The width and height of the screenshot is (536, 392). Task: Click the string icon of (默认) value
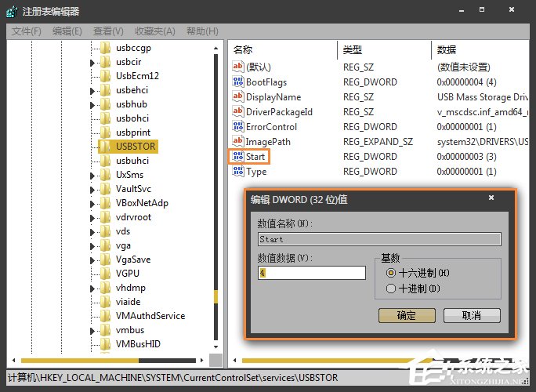[237, 67]
